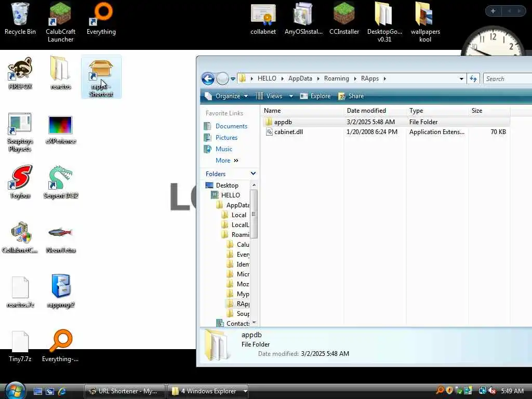Select the NeonTetra fish icon
The width and height of the screenshot is (532, 399).
point(60,240)
